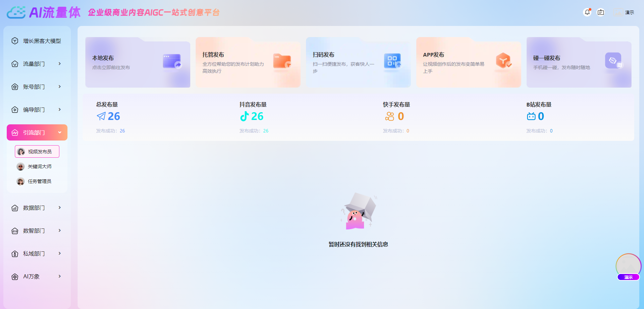Image resolution: width=644 pixels, height=309 pixels.
Task: Click the notification bell in the top bar
Action: (x=587, y=12)
